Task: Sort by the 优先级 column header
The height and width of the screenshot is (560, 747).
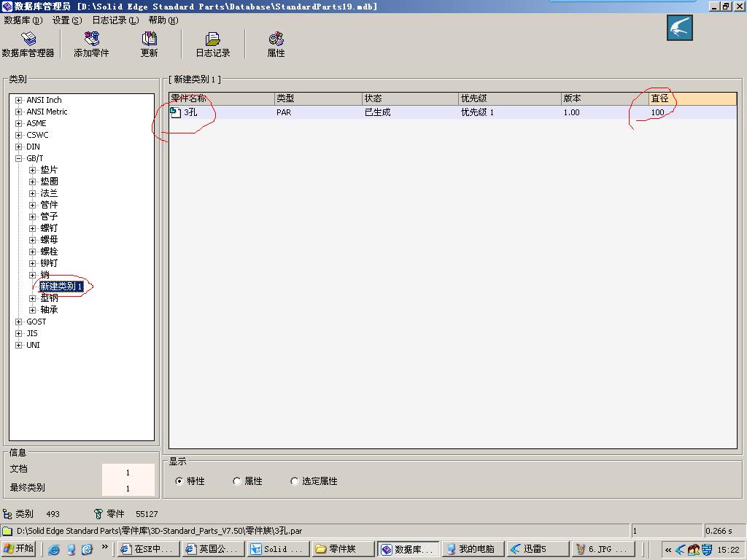Action: 510,98
